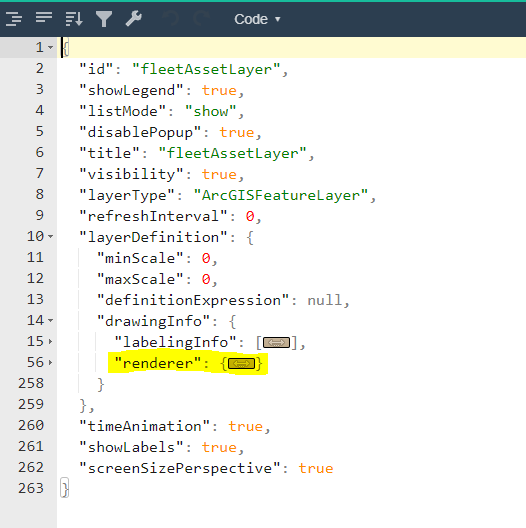Expand labelingInfo fold arrow on line 15

coord(51,341)
